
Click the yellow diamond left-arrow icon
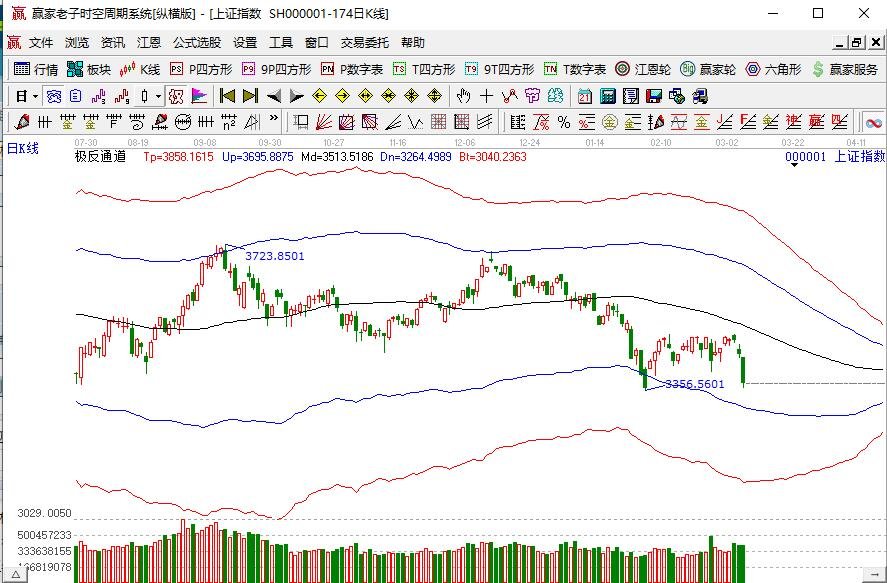[x=320, y=96]
